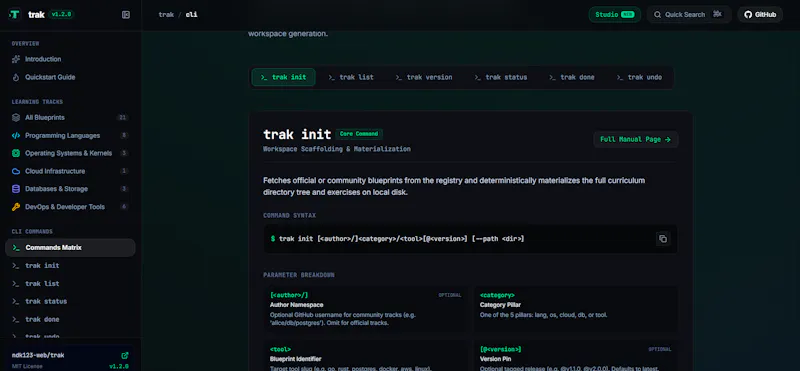Screen dimensions: 800x371
Task: Open Programming Languages track
Action: tap(70, 136)
